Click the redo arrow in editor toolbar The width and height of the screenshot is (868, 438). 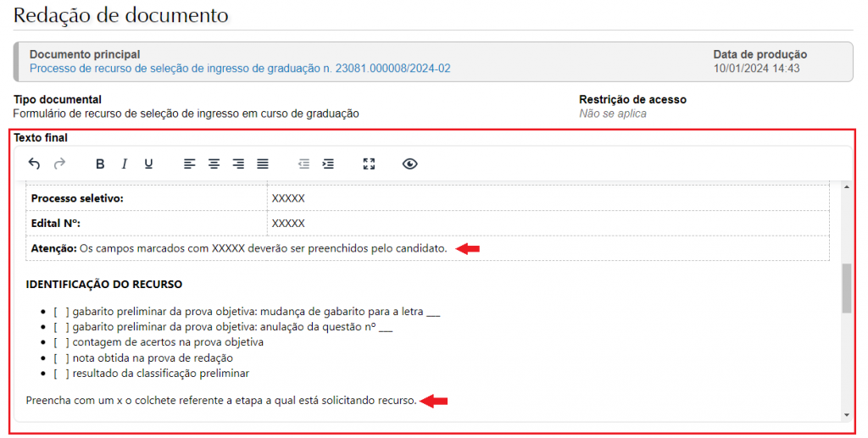59,164
